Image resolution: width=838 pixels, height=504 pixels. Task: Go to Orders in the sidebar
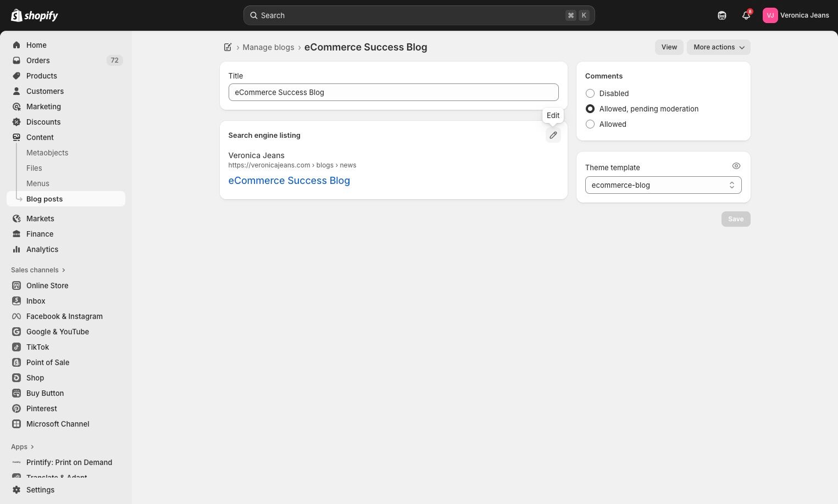click(38, 60)
